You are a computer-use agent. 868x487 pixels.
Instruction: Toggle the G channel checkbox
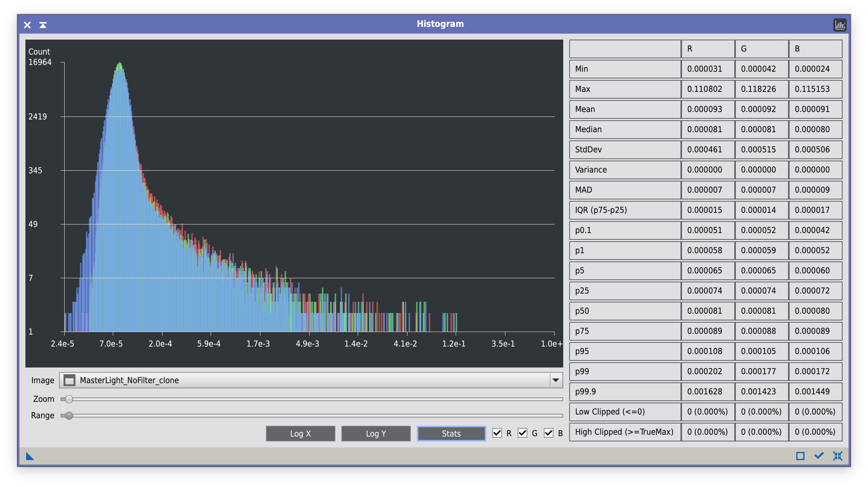pos(523,433)
